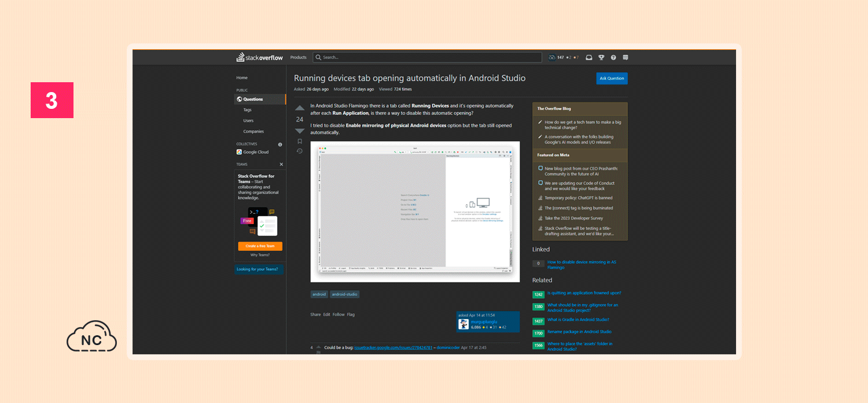
Task: Open 'How do we get a tech team' blog post
Action: [x=583, y=125]
